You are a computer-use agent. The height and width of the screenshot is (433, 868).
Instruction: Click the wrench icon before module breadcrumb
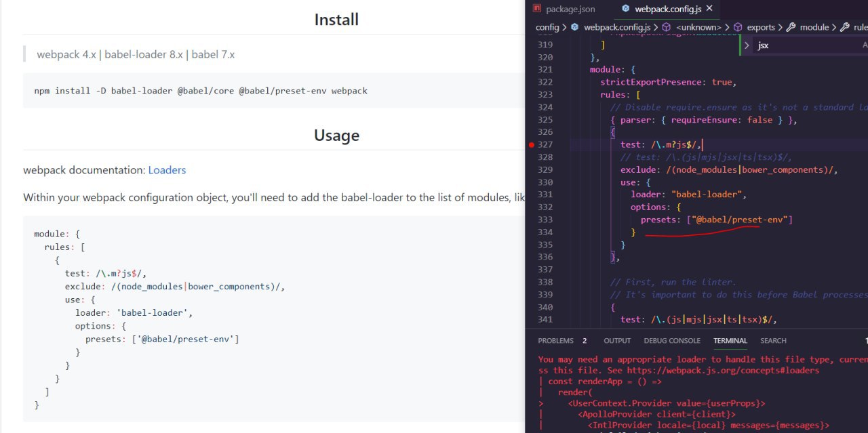tap(791, 27)
